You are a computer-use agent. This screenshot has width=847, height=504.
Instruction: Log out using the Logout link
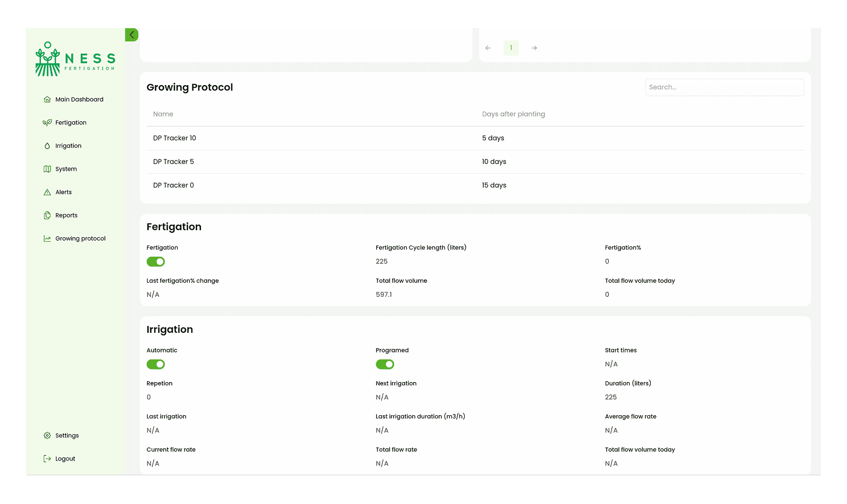point(65,459)
